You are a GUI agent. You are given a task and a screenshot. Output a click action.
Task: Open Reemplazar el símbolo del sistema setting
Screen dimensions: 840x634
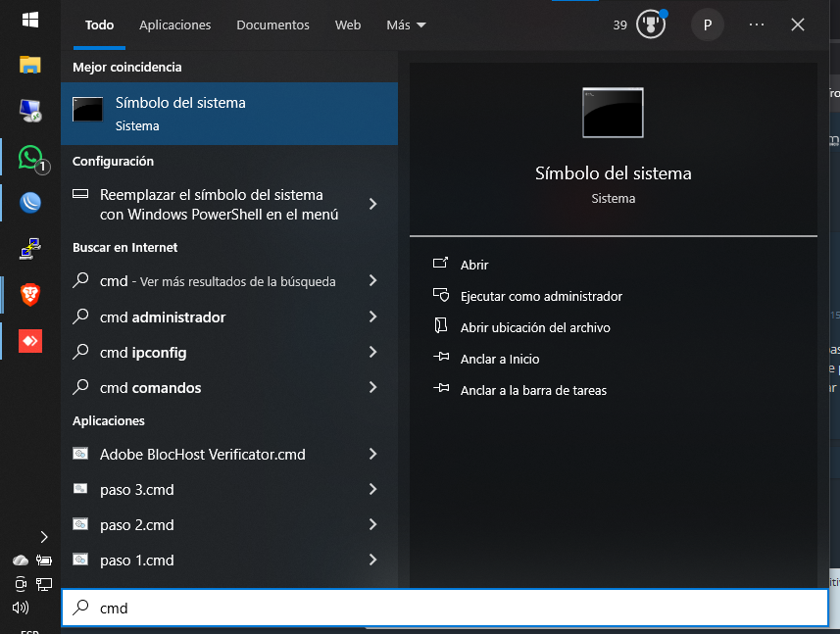coord(229,205)
